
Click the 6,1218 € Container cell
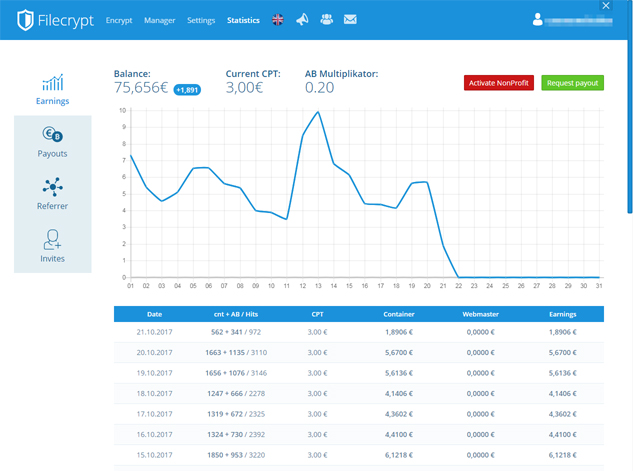[399, 455]
